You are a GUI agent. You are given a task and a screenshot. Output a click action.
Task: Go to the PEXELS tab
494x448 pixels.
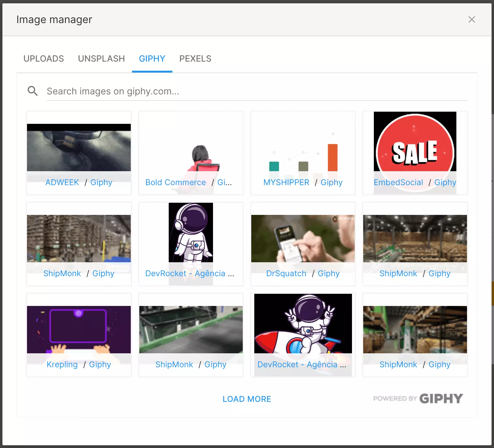pyautogui.click(x=195, y=59)
